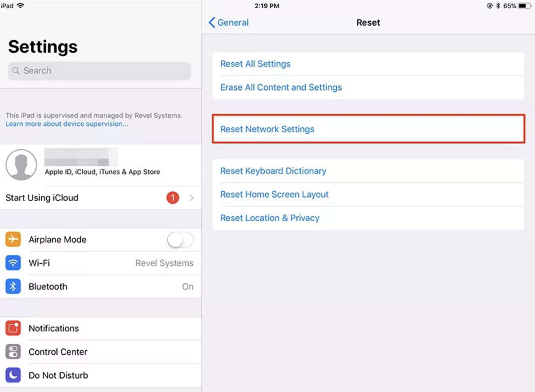535x392 pixels.
Task: Go back to General settings
Action: [229, 22]
